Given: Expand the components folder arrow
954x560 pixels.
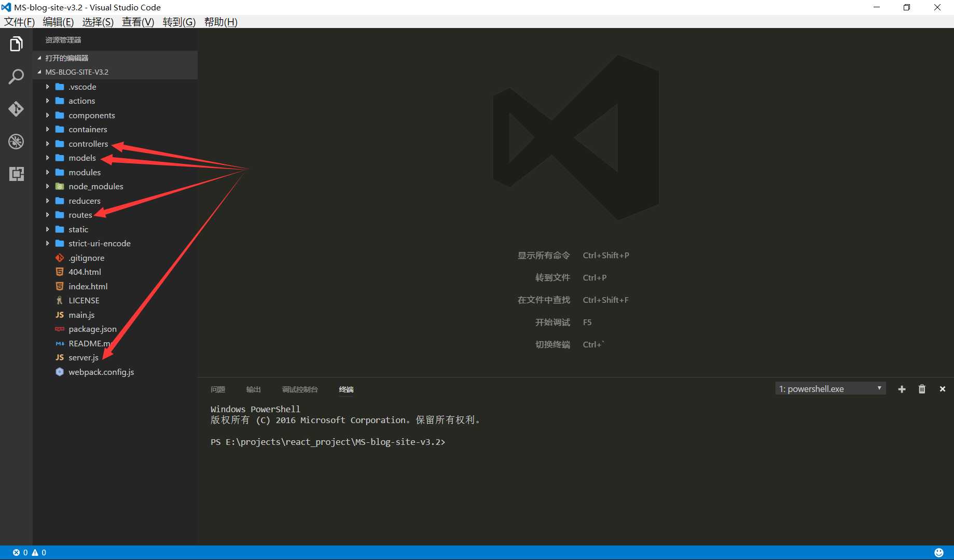Looking at the screenshot, I should [x=47, y=115].
